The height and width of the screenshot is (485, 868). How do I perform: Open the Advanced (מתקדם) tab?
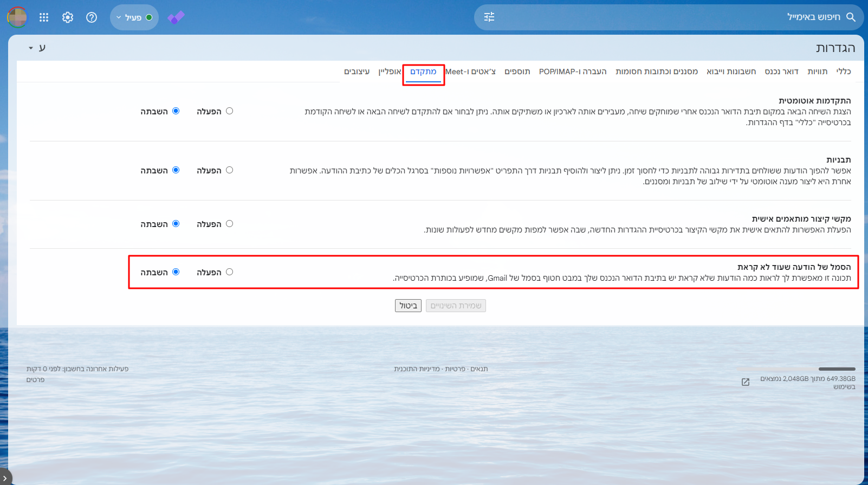point(423,72)
